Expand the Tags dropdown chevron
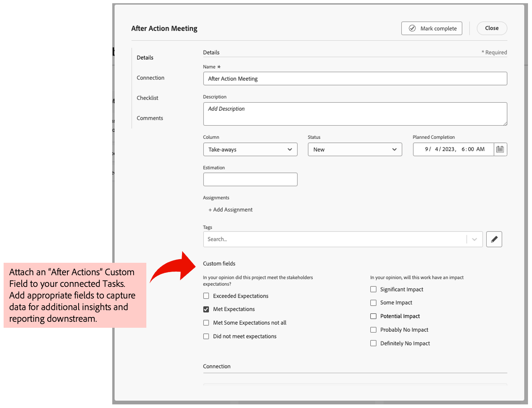The width and height of the screenshot is (532, 408). tap(475, 239)
